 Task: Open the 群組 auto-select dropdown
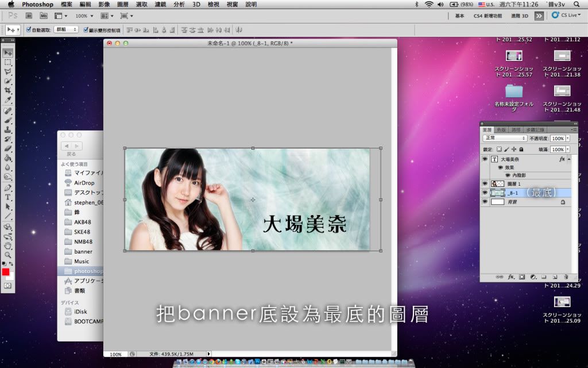tap(65, 30)
